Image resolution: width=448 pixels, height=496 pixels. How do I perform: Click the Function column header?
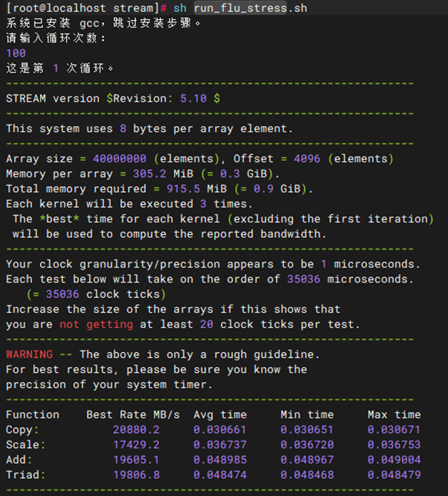tap(32, 414)
